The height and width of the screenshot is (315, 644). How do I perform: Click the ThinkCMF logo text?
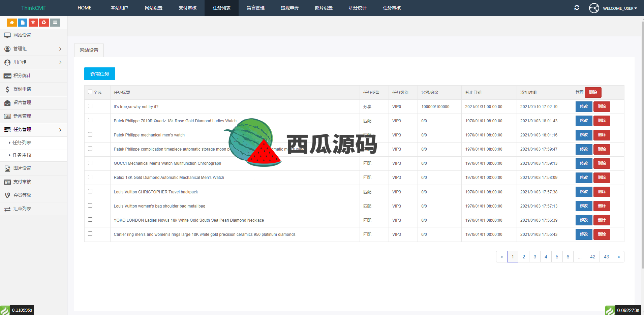(34, 8)
